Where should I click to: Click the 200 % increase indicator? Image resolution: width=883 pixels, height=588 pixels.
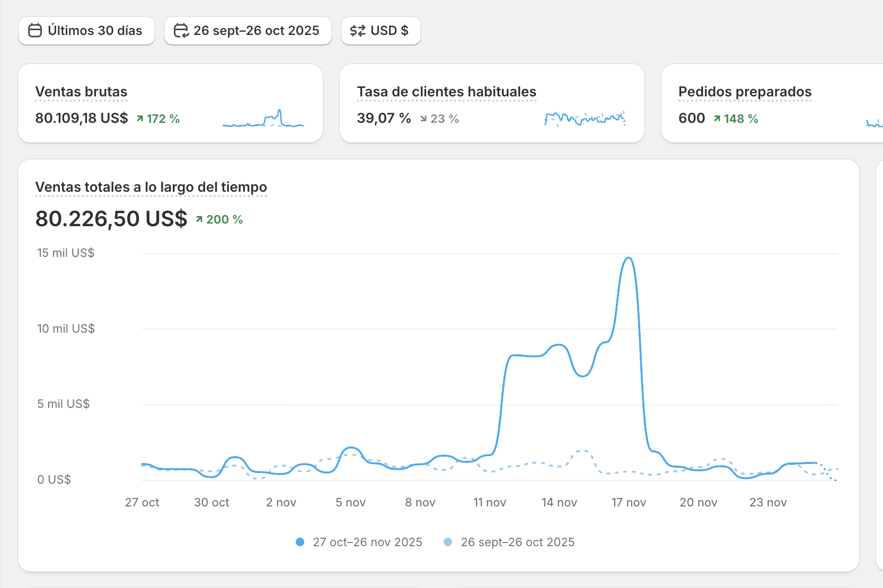(219, 219)
